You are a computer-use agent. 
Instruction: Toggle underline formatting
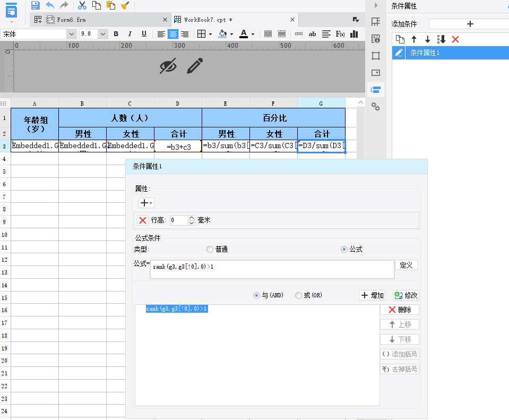tap(144, 34)
